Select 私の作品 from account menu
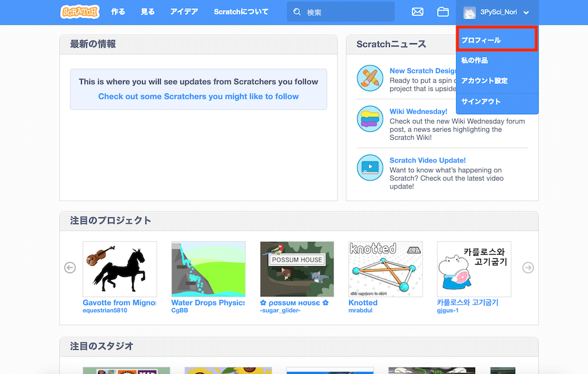 tap(497, 61)
